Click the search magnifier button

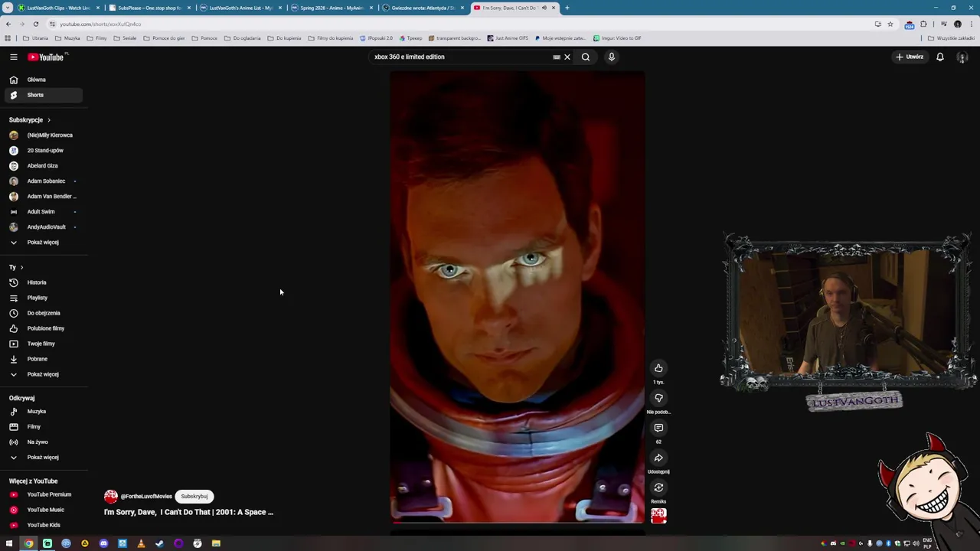[585, 57]
